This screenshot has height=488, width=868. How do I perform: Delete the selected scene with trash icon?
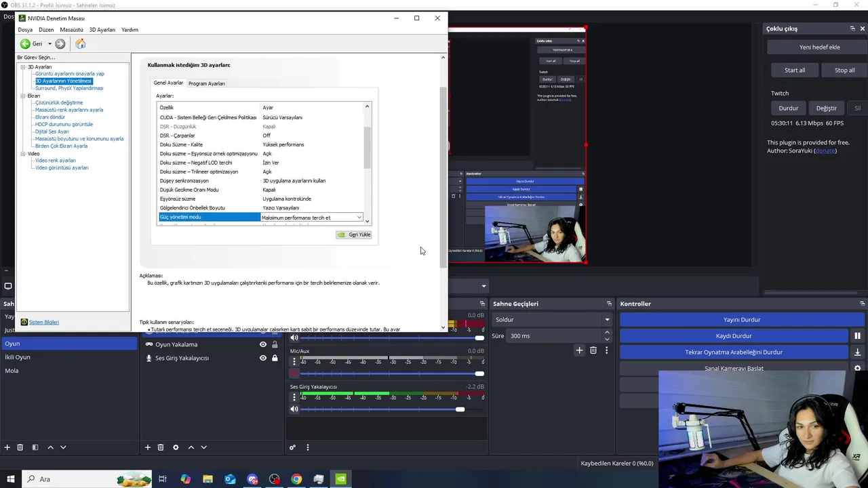pyautogui.click(x=20, y=447)
